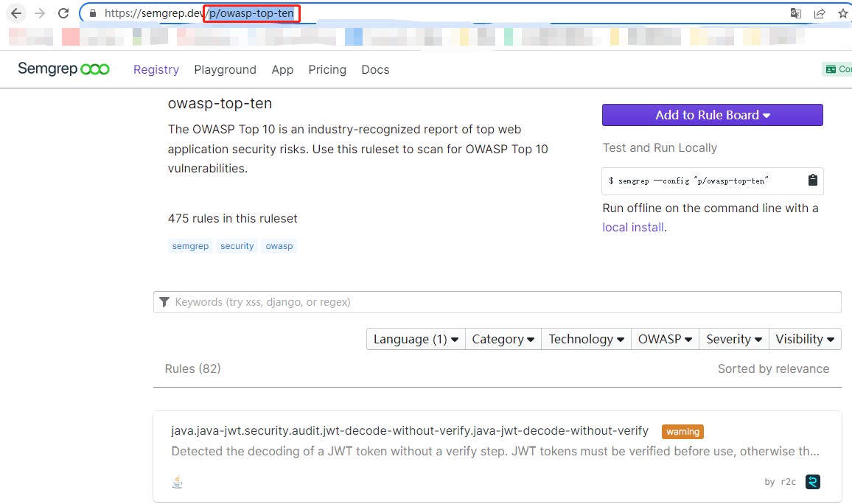Click the owasp-top-ten page heading
This screenshot has height=504, width=852.
click(x=220, y=103)
